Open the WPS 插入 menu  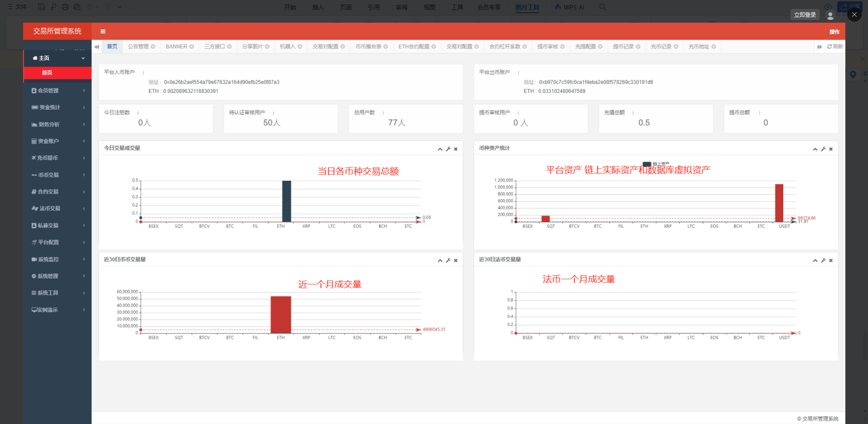tap(318, 7)
